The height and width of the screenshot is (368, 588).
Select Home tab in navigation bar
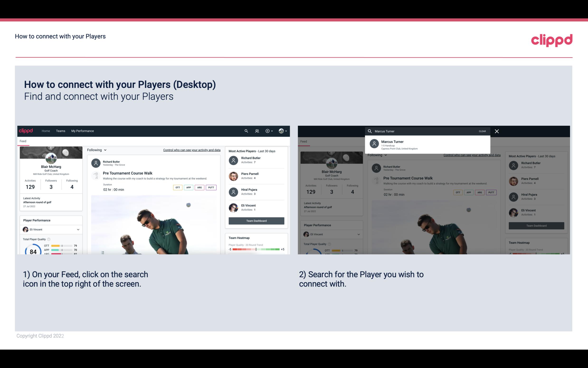(46, 131)
